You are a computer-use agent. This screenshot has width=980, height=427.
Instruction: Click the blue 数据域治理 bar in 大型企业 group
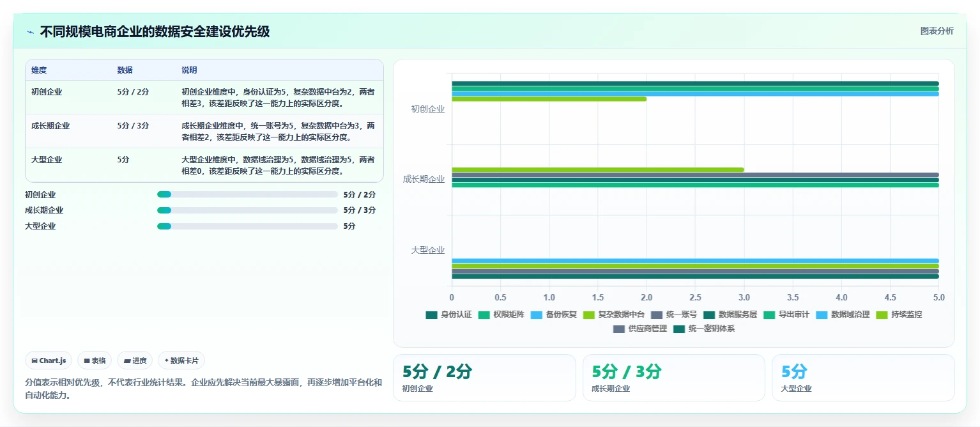coord(695,261)
